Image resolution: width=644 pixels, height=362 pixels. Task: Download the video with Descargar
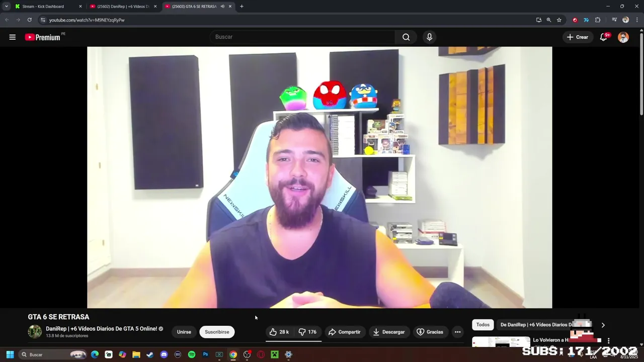[389, 332]
